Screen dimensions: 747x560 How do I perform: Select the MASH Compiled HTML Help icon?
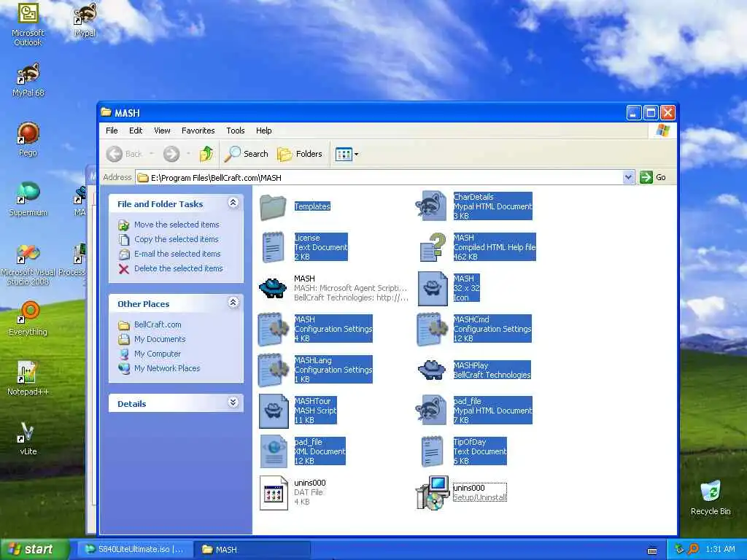pos(433,247)
